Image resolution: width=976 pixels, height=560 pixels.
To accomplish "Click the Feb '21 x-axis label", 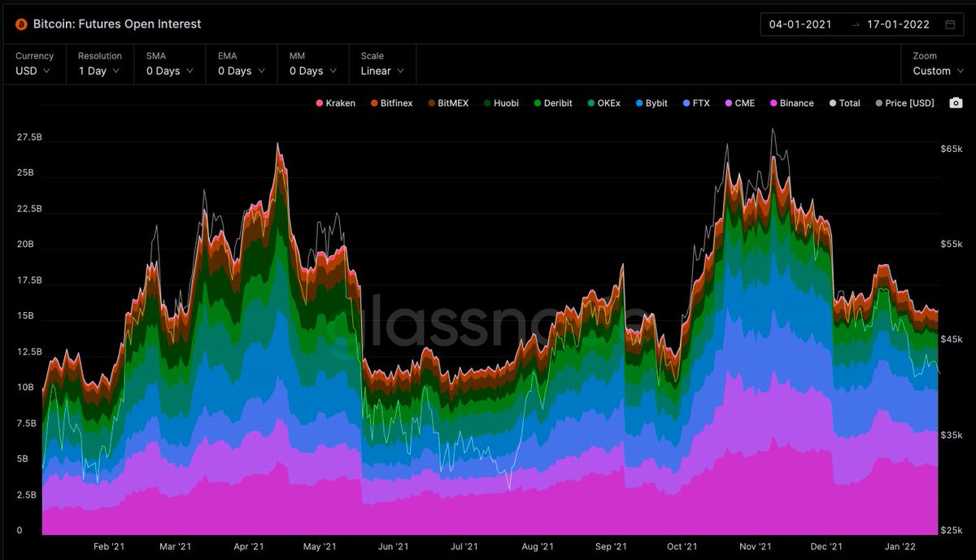I will click(x=109, y=548).
